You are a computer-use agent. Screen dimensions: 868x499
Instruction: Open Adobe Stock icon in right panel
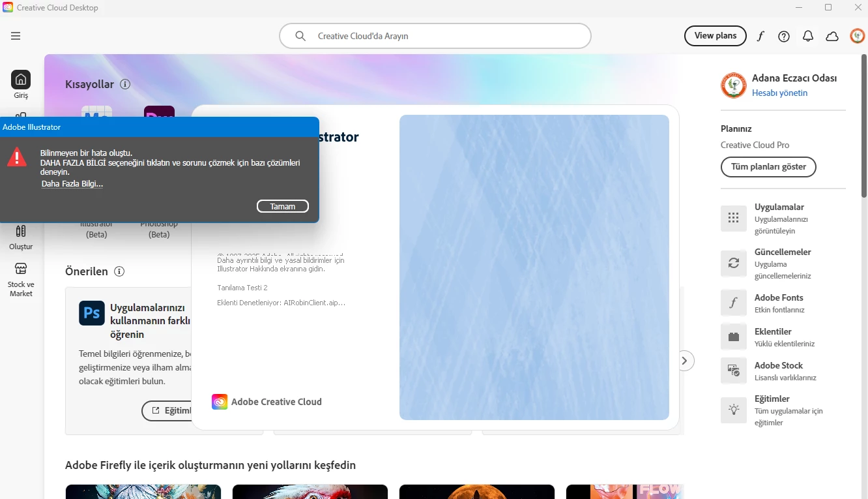point(734,371)
